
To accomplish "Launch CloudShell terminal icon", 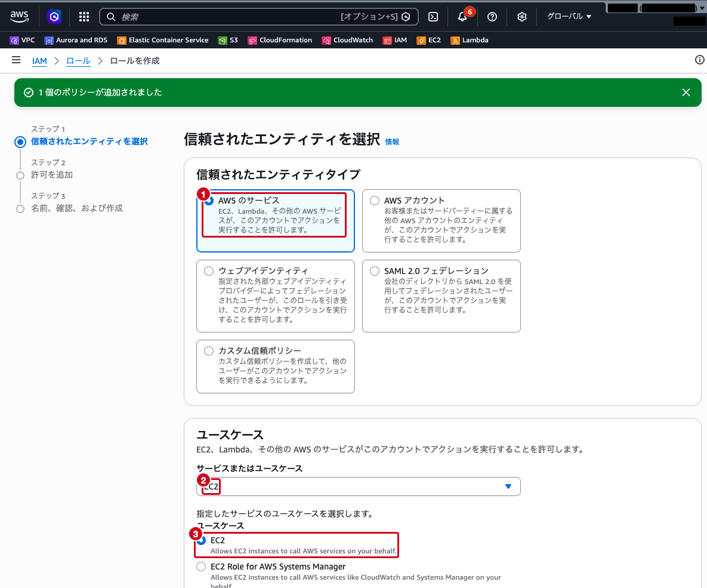I will [x=433, y=17].
